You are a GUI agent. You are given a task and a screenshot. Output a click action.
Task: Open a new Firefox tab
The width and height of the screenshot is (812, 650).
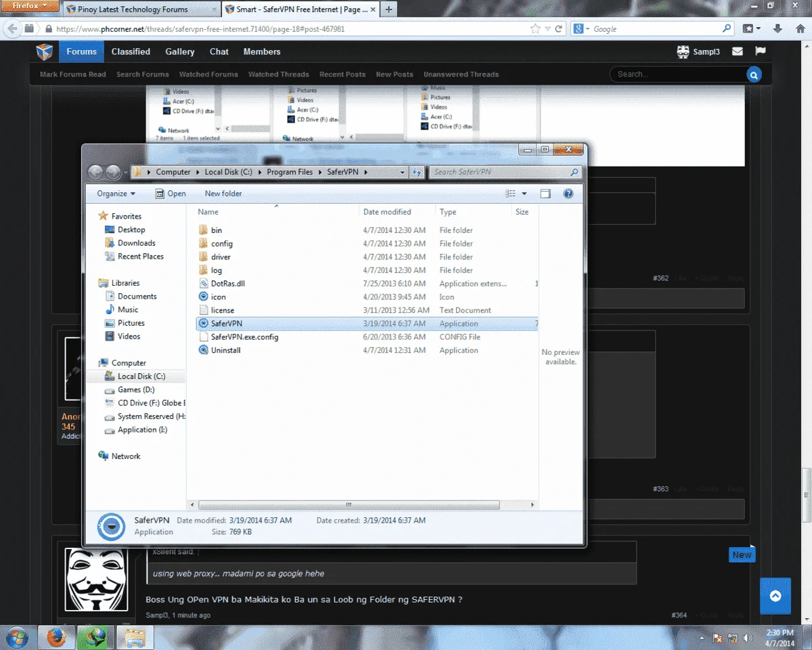tap(388, 9)
